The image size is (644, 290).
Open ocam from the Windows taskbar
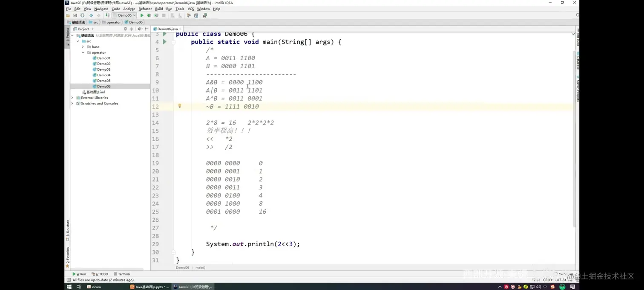[95, 287]
